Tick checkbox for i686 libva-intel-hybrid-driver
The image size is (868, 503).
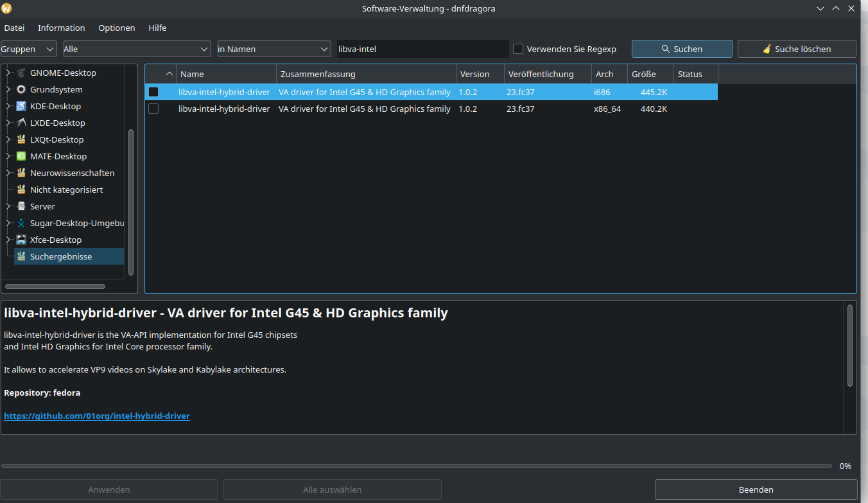[153, 92]
